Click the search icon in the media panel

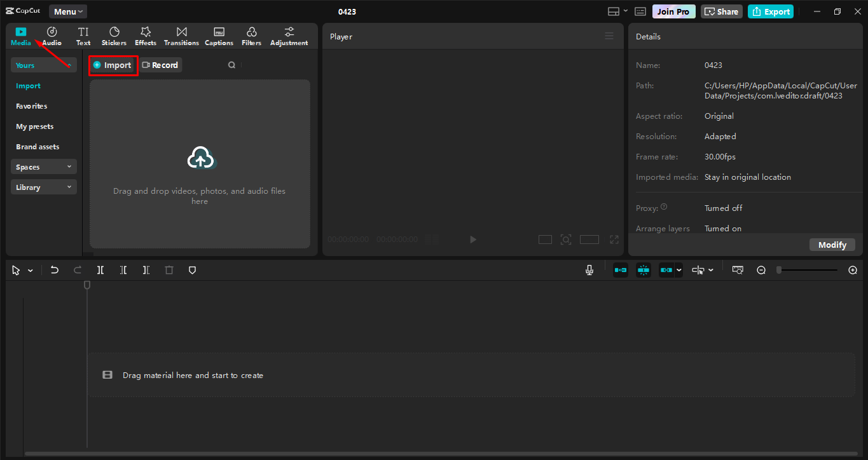point(231,64)
